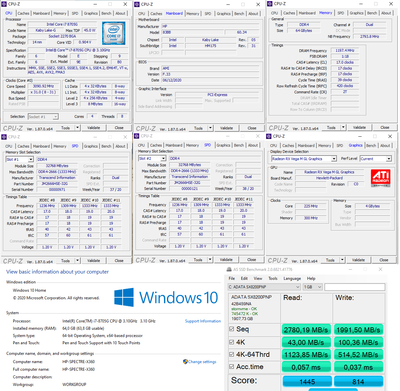Click the Computer name value HP-SPECTRE-X360
The image size is (400, 391).
pyautogui.click(x=78, y=362)
